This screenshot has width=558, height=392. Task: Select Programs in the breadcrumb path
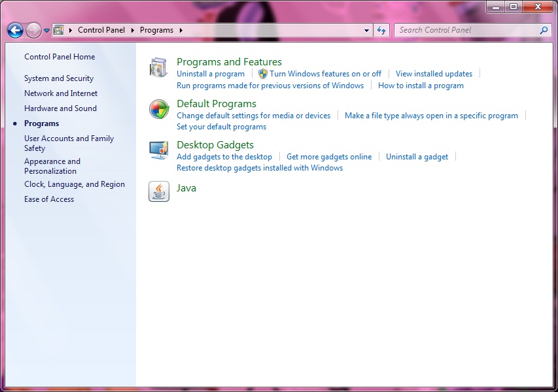pos(156,30)
